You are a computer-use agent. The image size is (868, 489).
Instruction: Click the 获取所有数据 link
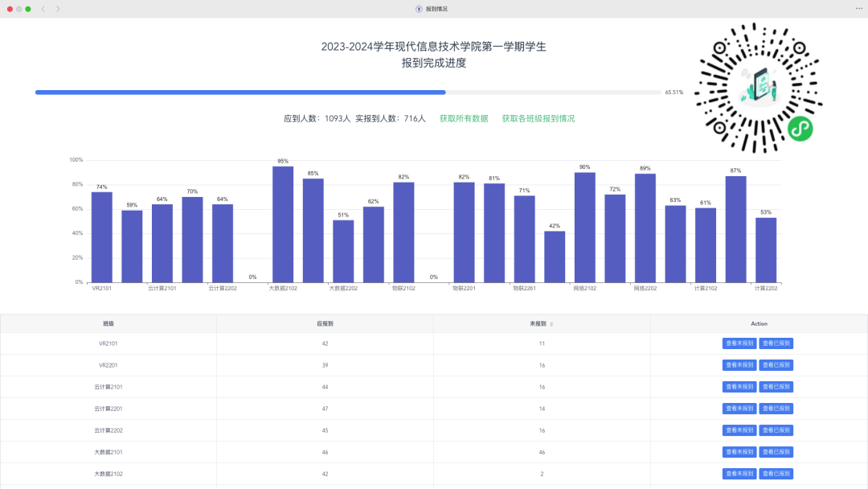pos(464,118)
